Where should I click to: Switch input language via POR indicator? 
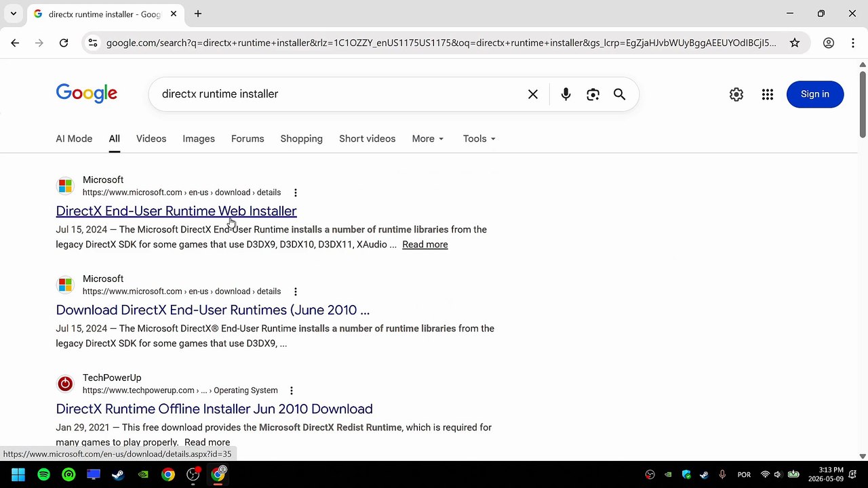point(744,474)
